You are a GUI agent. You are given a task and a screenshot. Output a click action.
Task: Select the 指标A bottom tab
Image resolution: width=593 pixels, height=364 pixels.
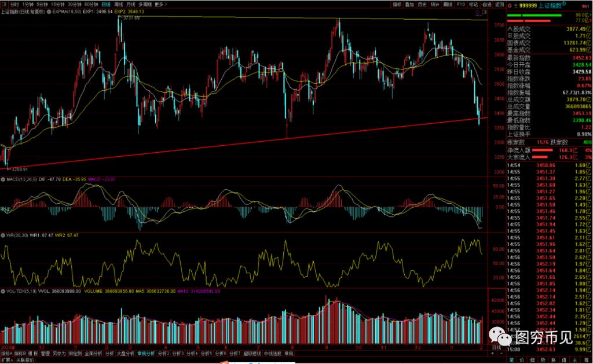click(x=7, y=354)
